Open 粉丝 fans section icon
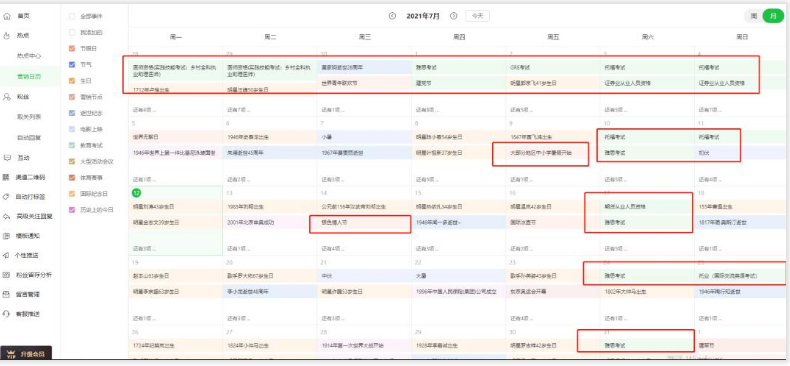Image resolution: width=790 pixels, height=366 pixels. pyautogui.click(x=7, y=96)
